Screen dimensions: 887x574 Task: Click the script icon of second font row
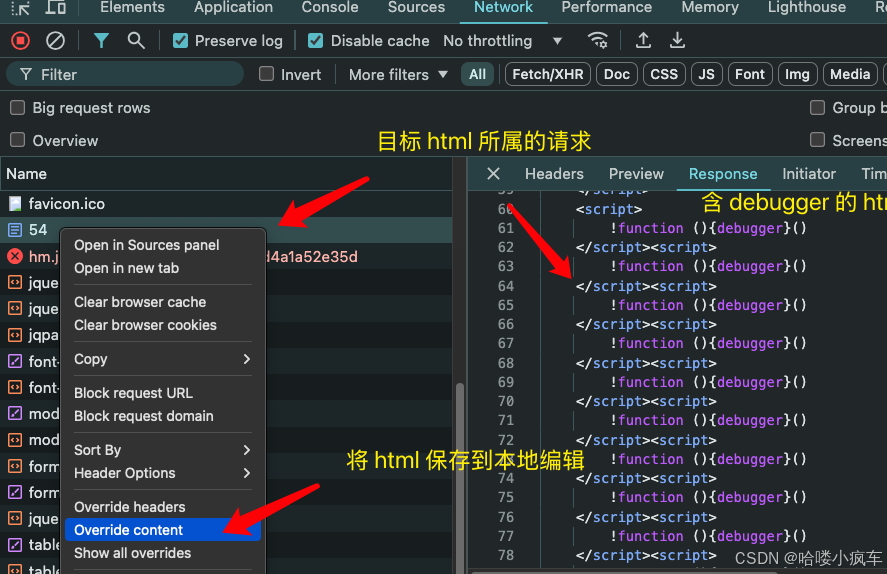[x=15, y=387]
